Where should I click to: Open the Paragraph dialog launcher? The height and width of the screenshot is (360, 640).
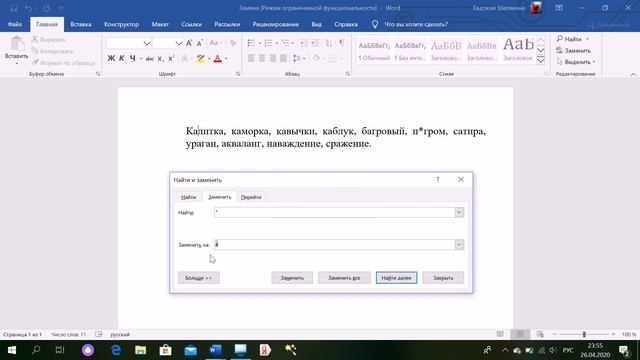[347, 74]
